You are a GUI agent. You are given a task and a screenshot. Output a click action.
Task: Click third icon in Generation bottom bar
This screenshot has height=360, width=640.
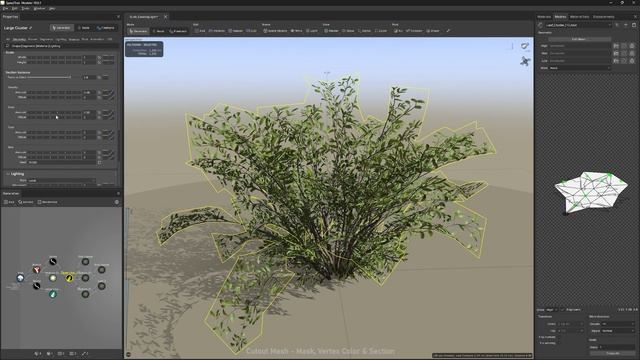[61, 354]
